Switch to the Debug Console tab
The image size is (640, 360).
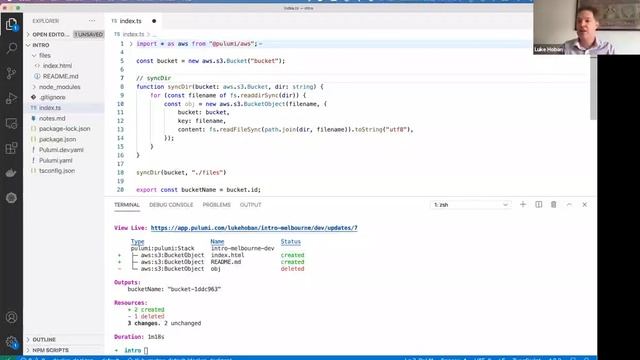click(171, 205)
